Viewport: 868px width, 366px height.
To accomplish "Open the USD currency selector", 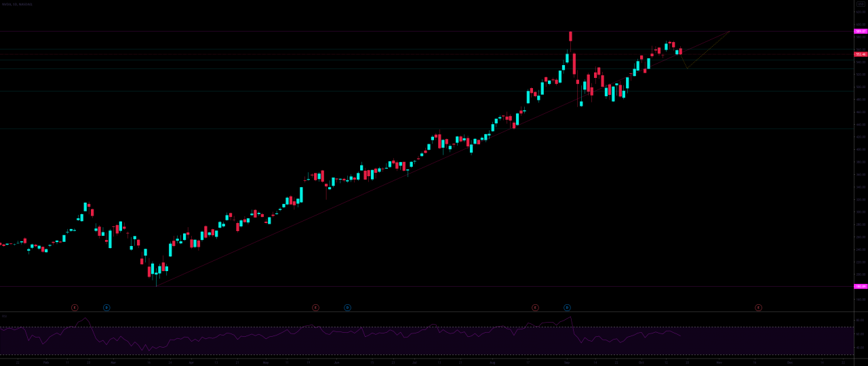I will 861,4.
